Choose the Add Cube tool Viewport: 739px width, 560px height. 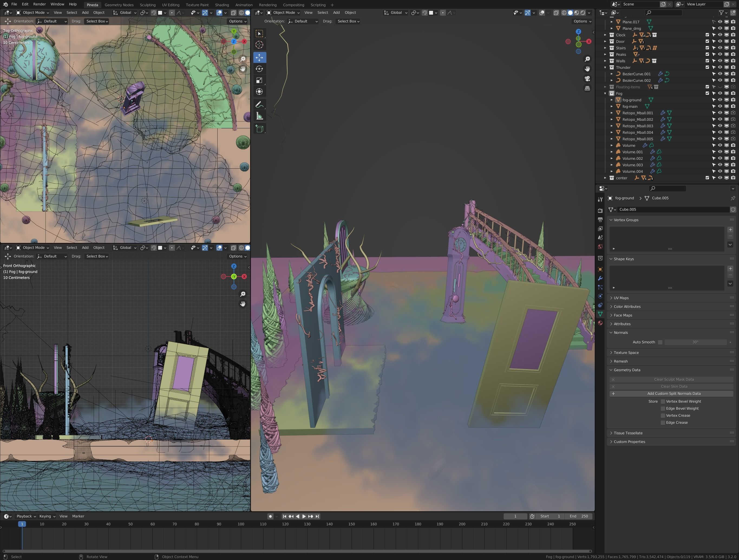click(259, 129)
